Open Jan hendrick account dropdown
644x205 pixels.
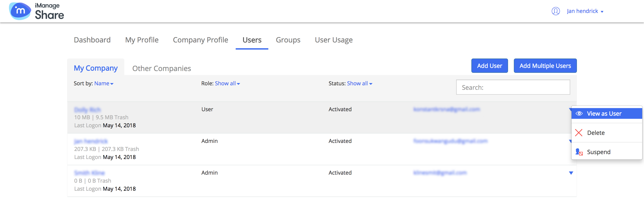pyautogui.click(x=585, y=11)
